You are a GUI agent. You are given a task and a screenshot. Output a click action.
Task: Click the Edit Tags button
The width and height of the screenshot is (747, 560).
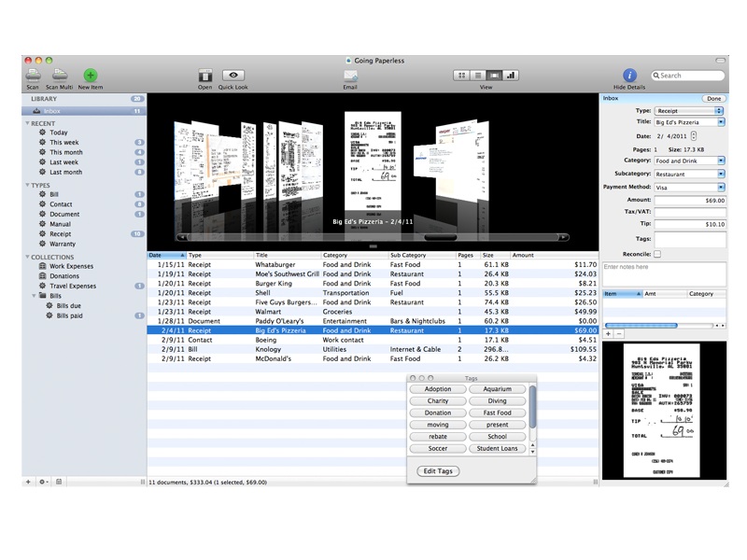click(x=438, y=471)
